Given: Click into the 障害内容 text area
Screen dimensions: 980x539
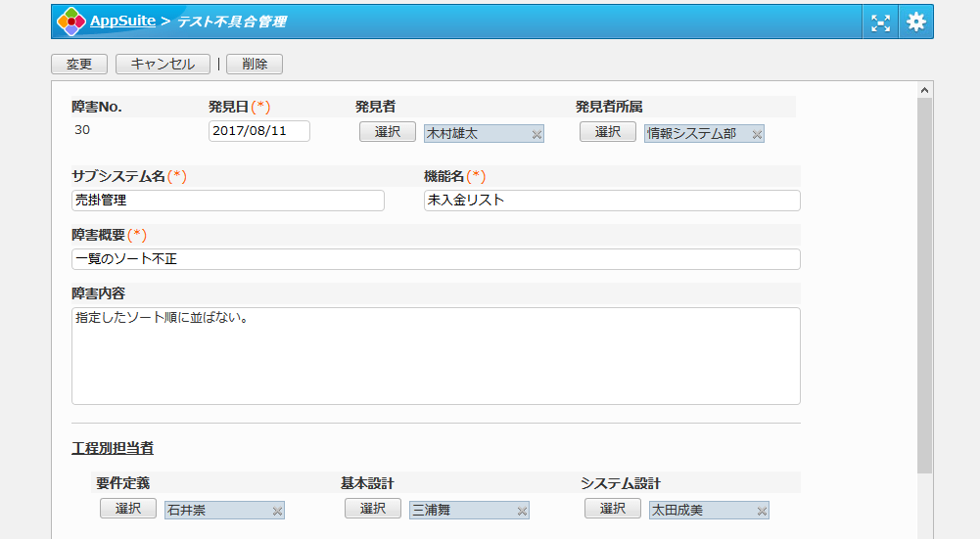Looking at the screenshot, I should (436, 356).
